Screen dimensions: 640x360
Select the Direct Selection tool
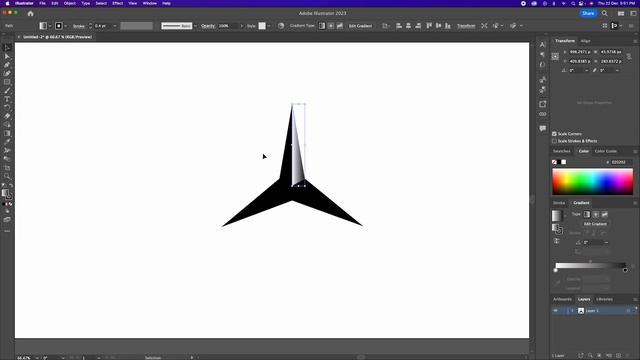(x=7, y=56)
